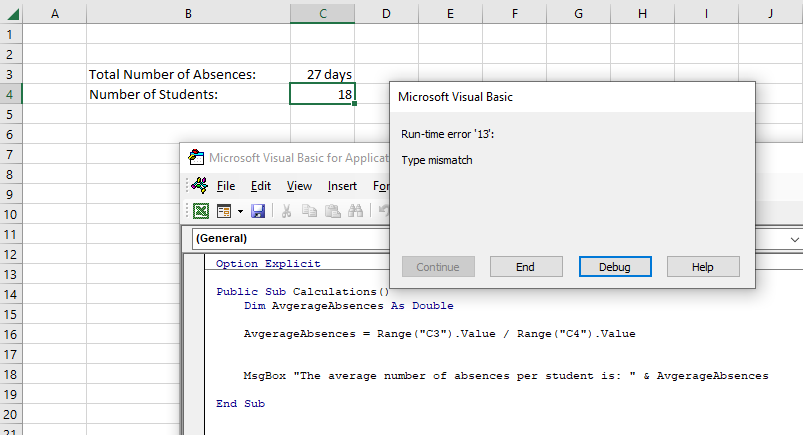Viewport: 803px width, 435px height.
Task: Select column B header
Action: pos(188,14)
